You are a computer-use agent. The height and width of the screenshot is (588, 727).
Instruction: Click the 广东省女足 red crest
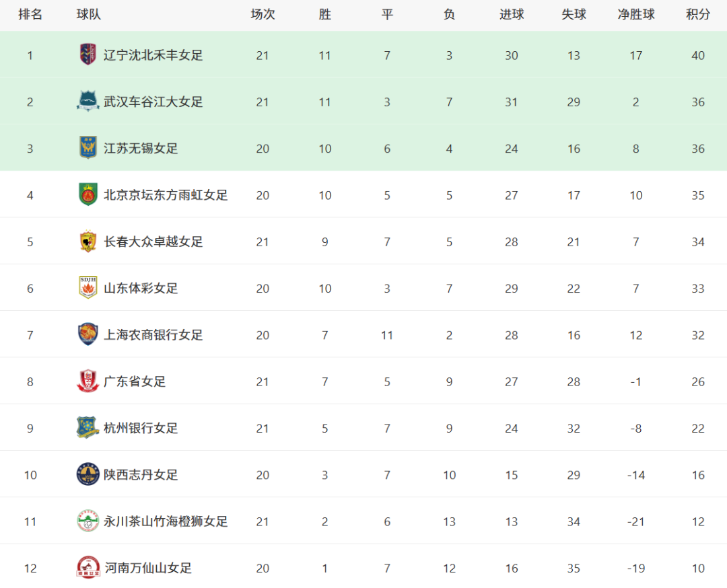[88, 381]
